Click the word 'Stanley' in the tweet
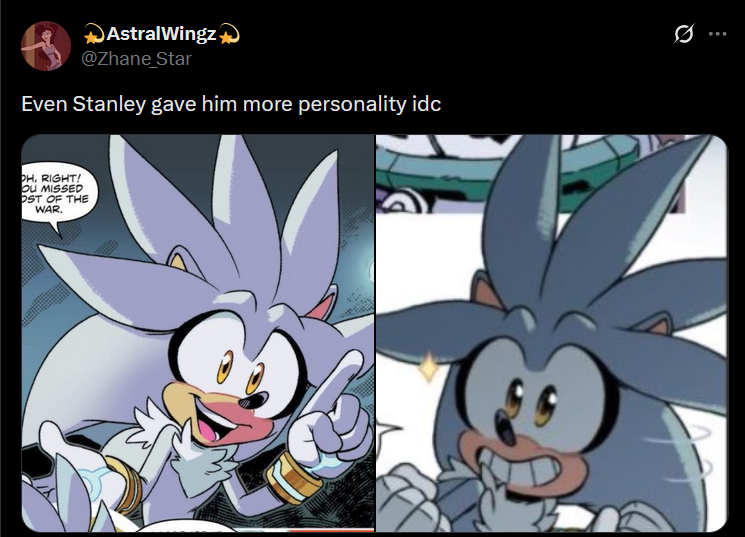 109,104
